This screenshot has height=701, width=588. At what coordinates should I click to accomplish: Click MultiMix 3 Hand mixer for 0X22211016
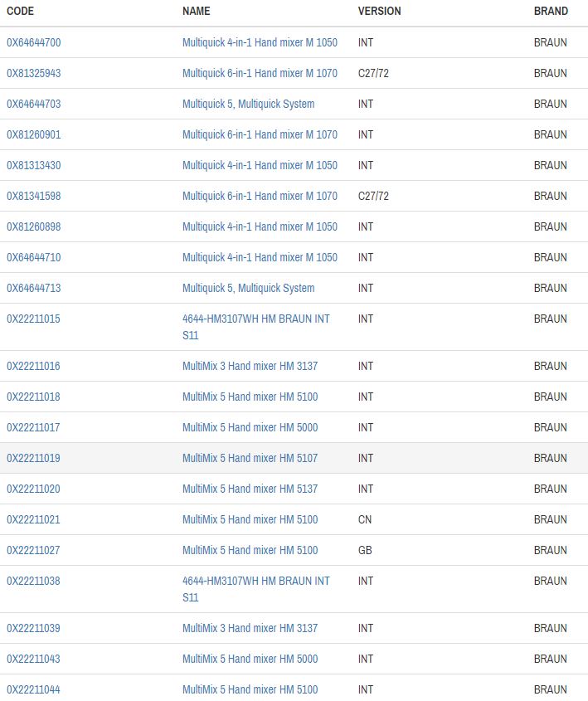coord(250,366)
